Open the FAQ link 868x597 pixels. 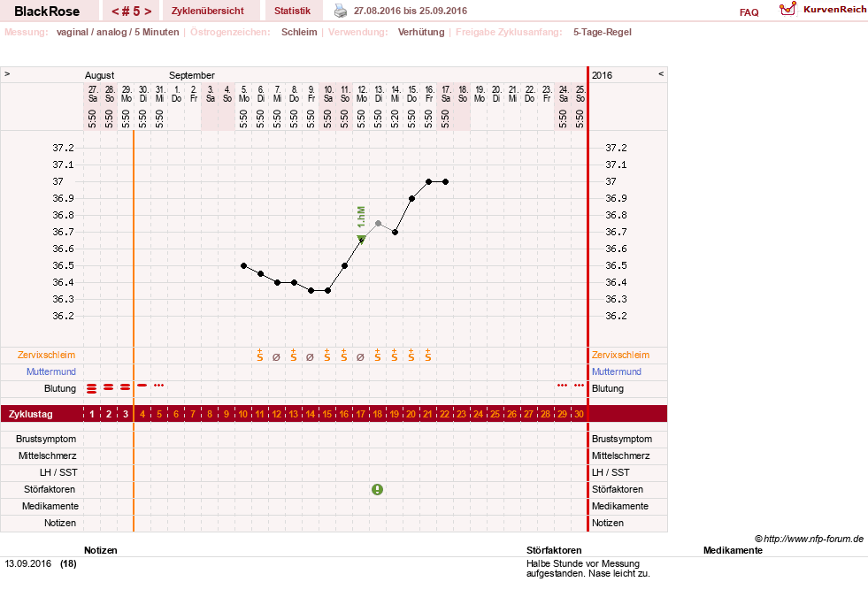click(x=749, y=12)
